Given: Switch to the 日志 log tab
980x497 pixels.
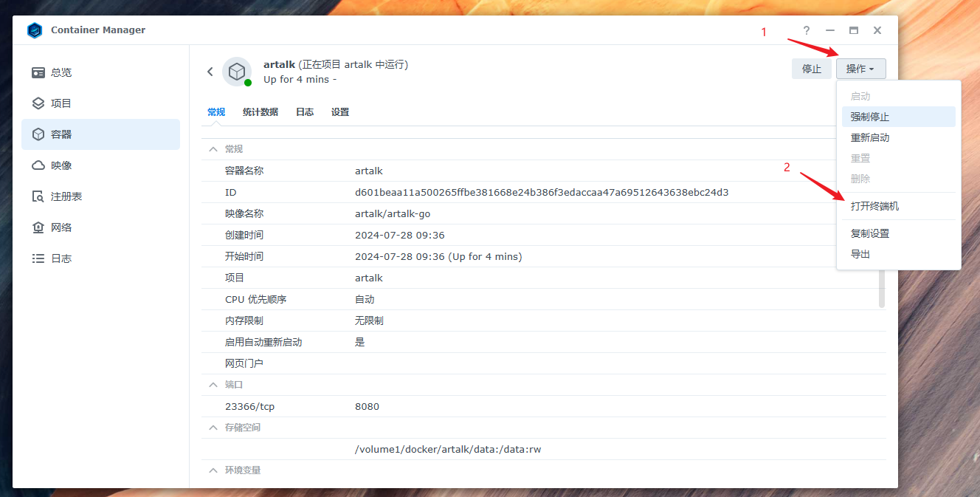Looking at the screenshot, I should click(305, 112).
